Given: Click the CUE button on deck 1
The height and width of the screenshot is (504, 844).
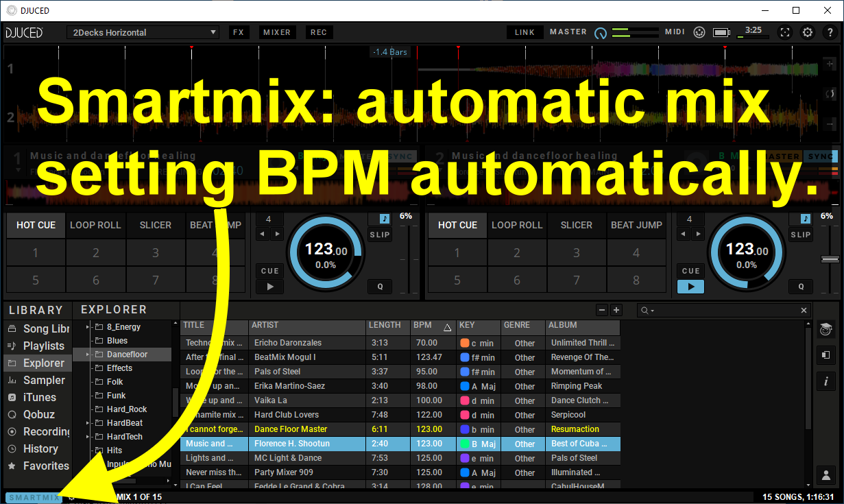Looking at the screenshot, I should pos(270,271).
